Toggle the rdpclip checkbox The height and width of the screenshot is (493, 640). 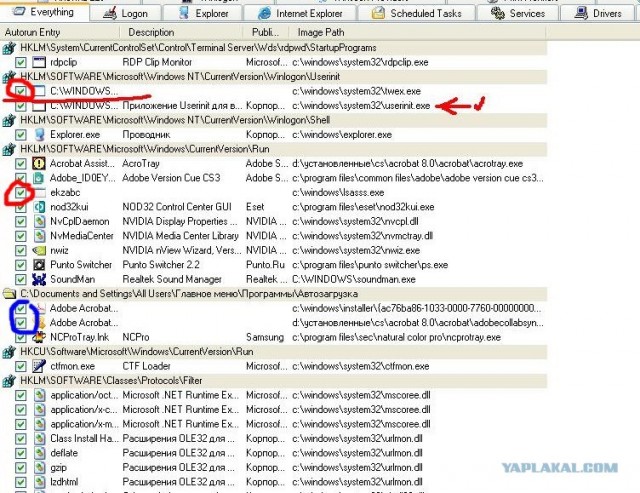[20, 62]
